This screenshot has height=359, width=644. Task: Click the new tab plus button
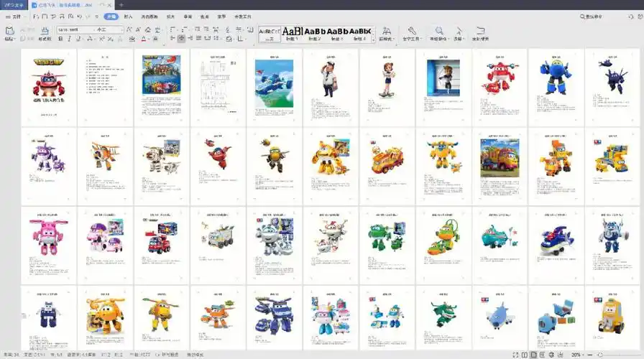point(121,5)
